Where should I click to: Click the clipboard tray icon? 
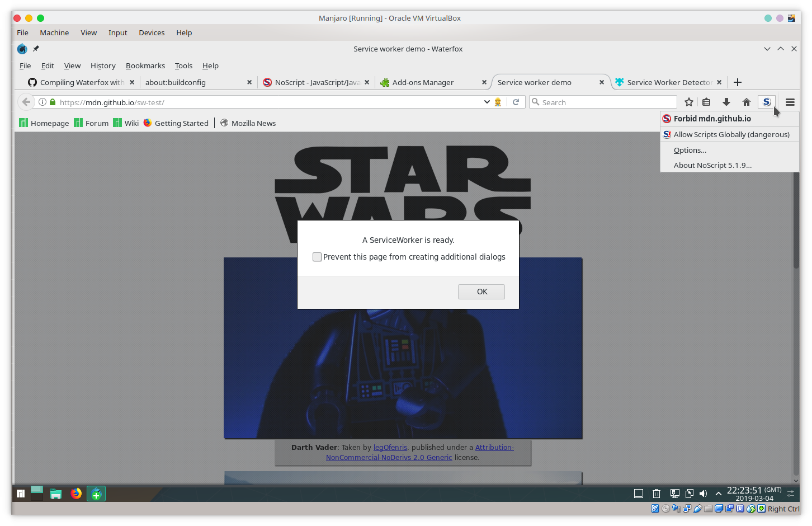click(x=690, y=494)
